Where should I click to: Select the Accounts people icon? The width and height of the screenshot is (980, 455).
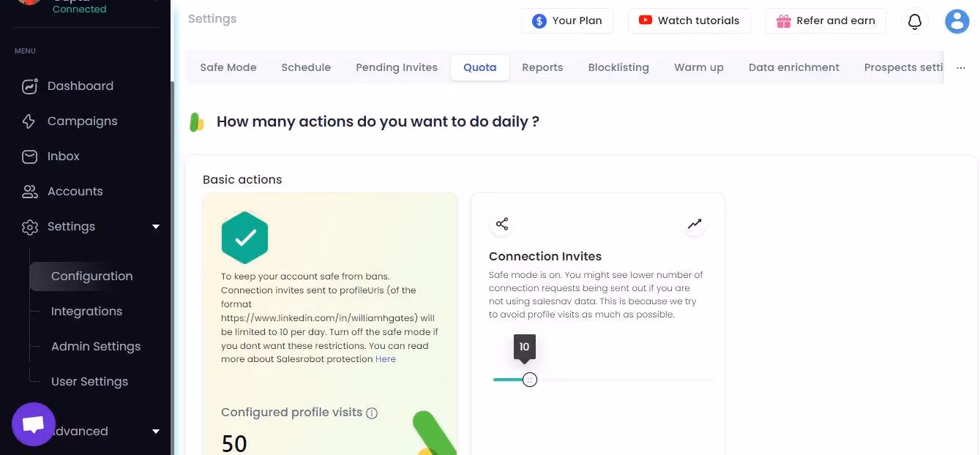pyautogui.click(x=29, y=191)
